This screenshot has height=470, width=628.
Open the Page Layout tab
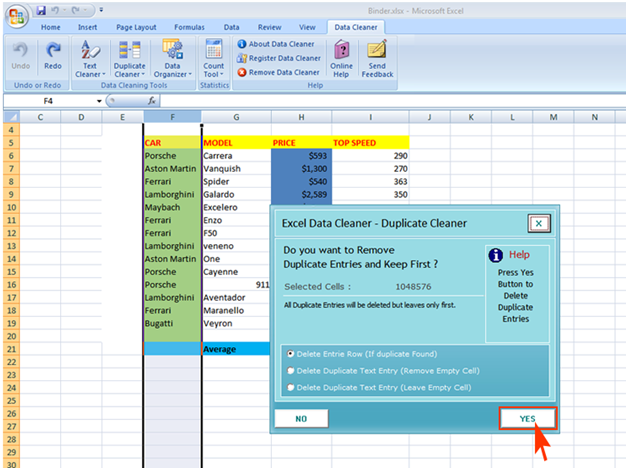pyautogui.click(x=136, y=27)
